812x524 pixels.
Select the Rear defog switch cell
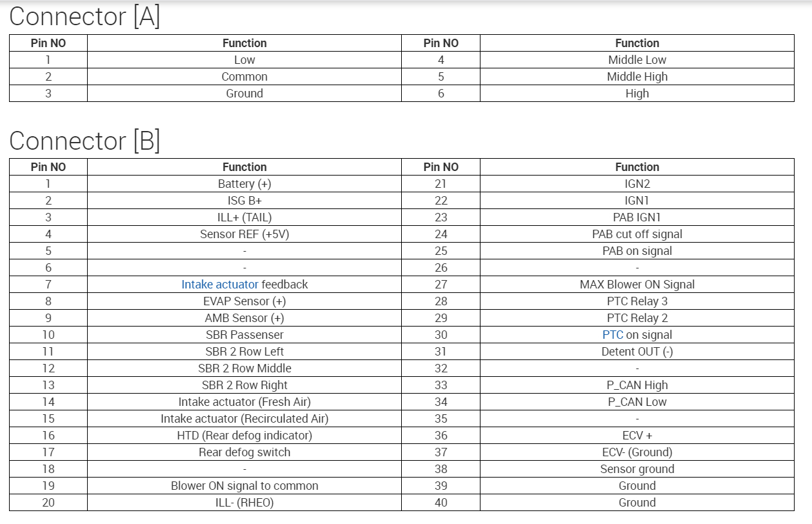coord(244,452)
